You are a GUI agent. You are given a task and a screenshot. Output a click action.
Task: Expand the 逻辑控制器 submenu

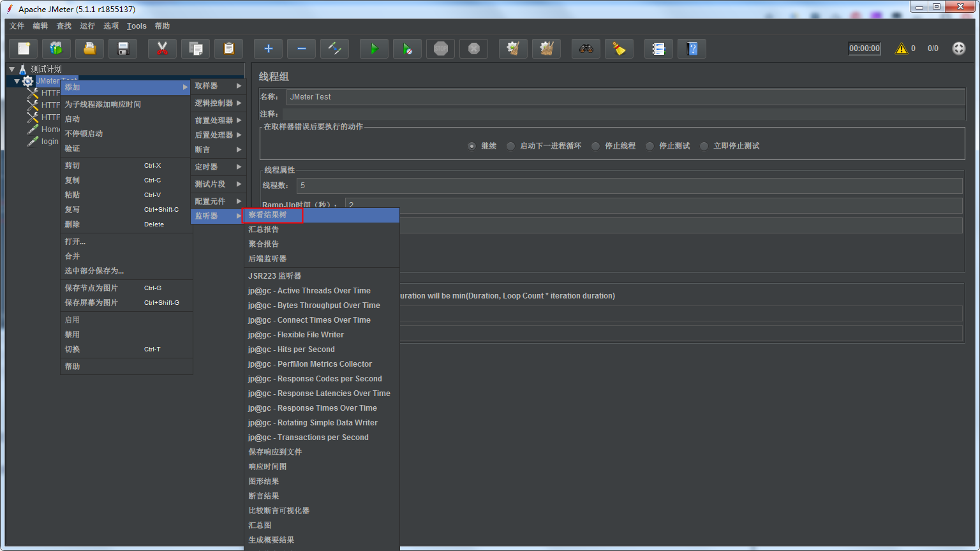click(218, 103)
